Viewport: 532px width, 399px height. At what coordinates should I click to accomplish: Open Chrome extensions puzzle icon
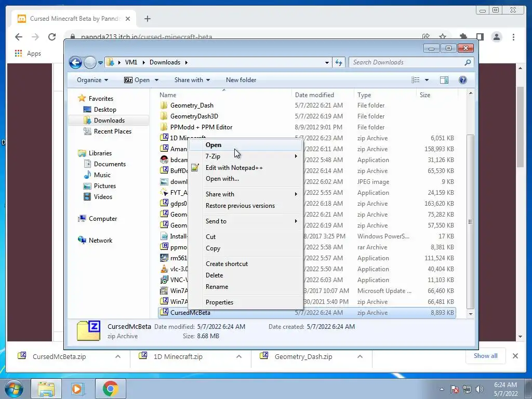[463, 36]
